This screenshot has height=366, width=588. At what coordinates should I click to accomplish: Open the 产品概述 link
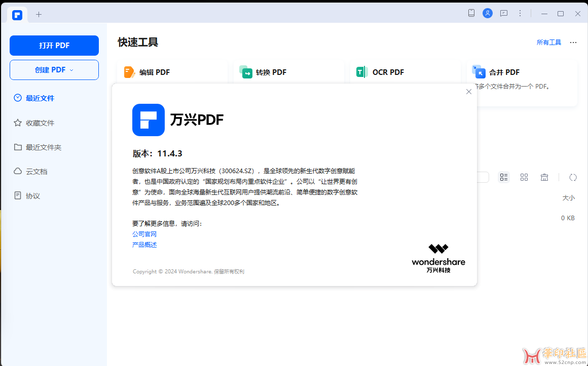[x=144, y=245]
